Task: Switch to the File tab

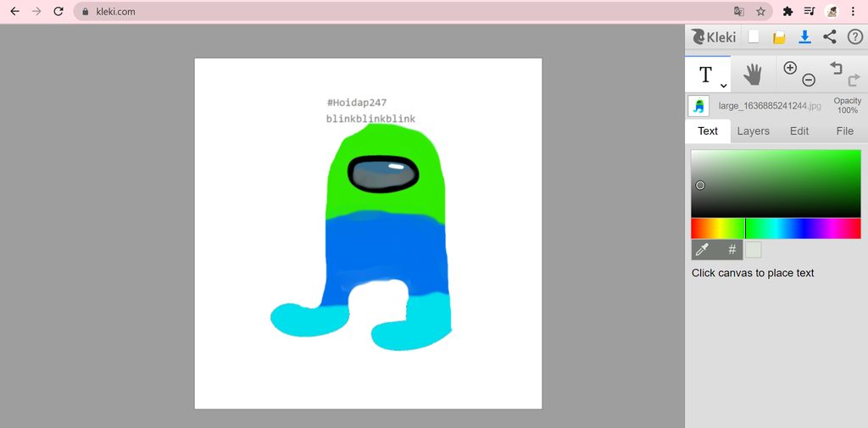Action: pos(845,131)
